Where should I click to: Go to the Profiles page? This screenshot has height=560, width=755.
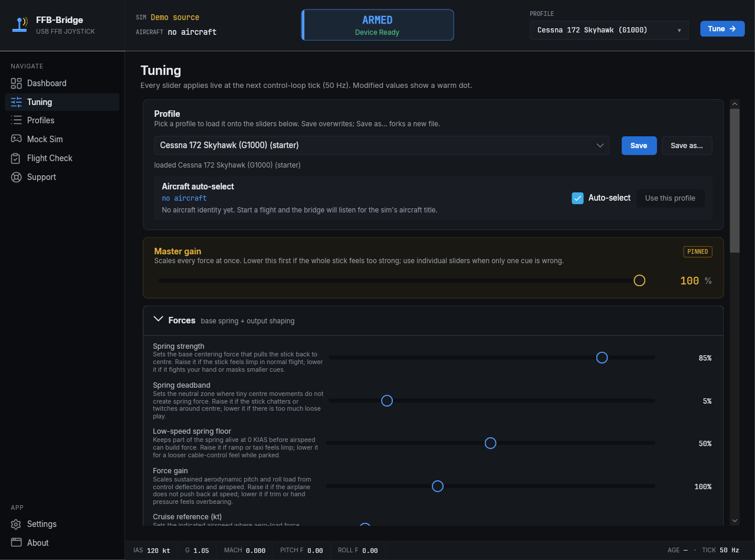pos(62,120)
